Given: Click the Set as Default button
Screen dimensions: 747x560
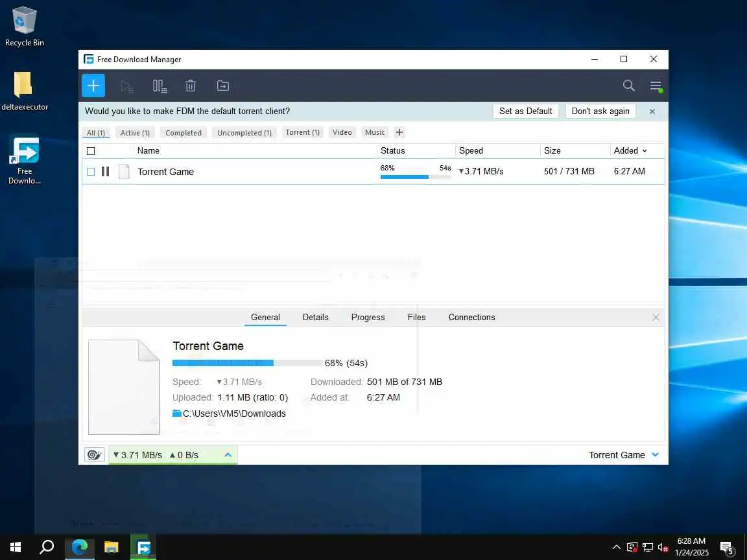Looking at the screenshot, I should coord(525,111).
